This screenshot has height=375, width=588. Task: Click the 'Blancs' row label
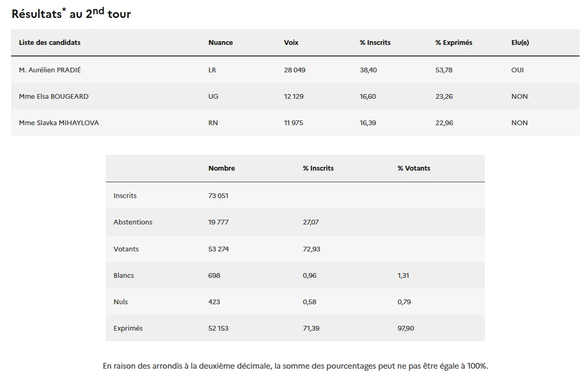click(124, 275)
